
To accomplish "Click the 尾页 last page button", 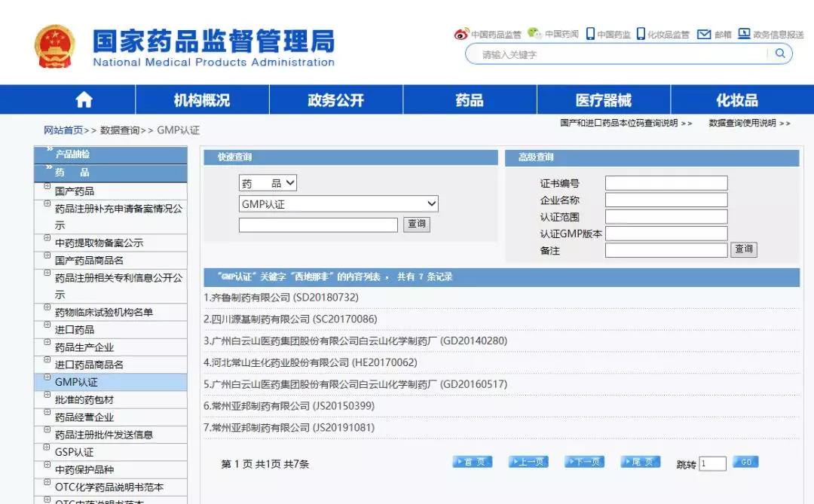I will click(x=640, y=462).
